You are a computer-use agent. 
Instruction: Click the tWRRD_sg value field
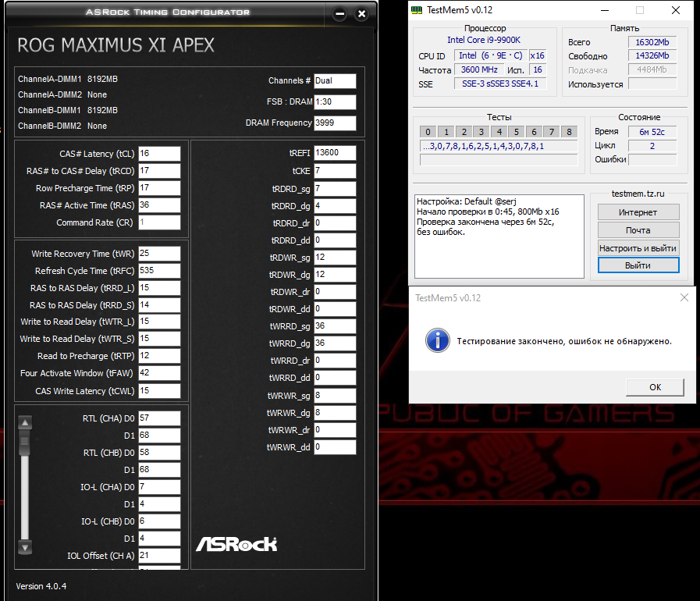point(335,326)
